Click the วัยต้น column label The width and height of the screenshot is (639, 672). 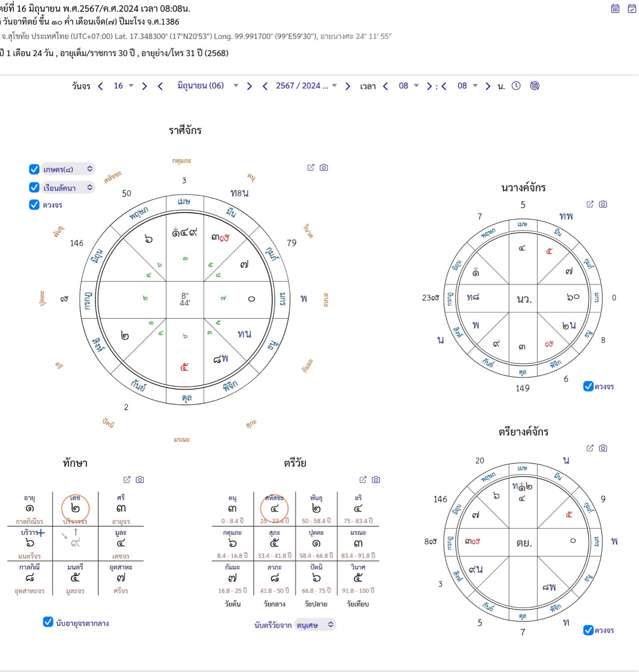coord(233,604)
